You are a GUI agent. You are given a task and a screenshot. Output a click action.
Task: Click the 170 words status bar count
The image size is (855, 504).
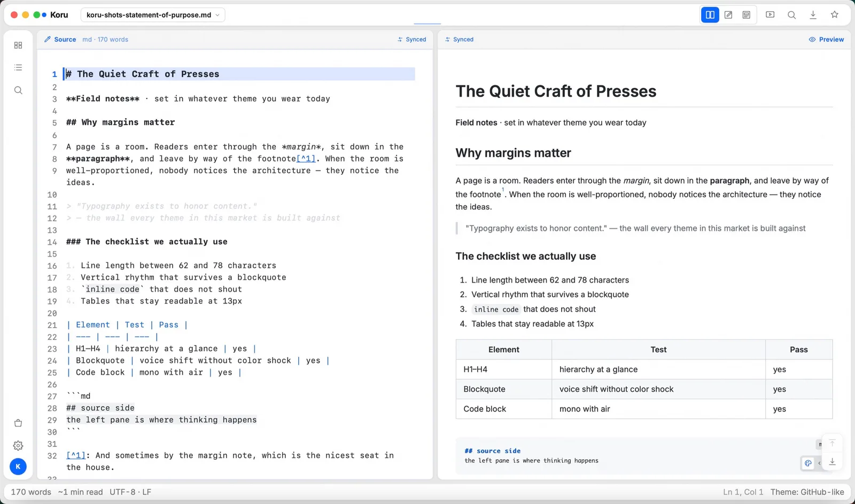pos(31,492)
